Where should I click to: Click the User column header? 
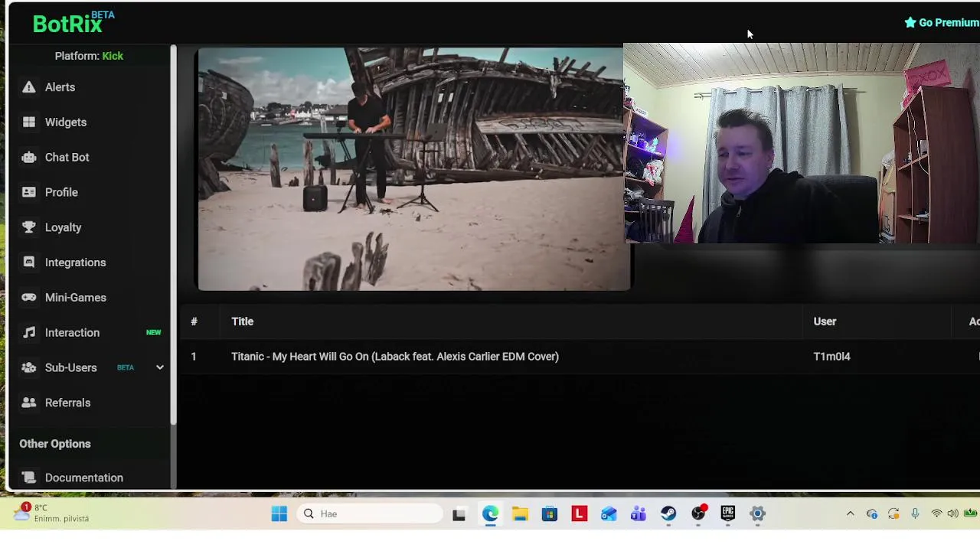click(x=825, y=321)
